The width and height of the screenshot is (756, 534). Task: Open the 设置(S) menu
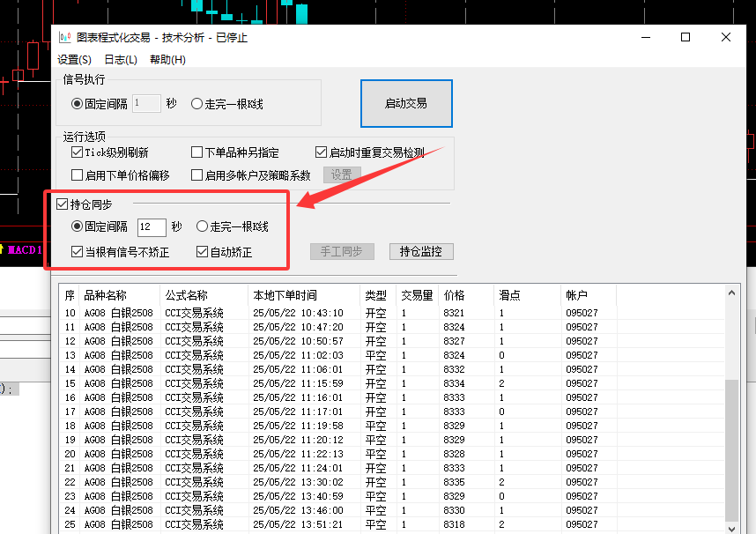[x=74, y=60]
